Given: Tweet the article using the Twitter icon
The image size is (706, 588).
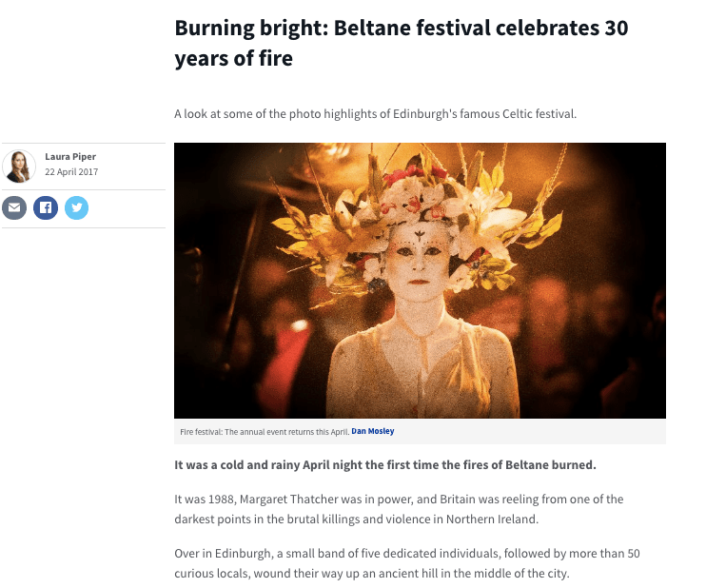Looking at the screenshot, I should pos(77,207).
